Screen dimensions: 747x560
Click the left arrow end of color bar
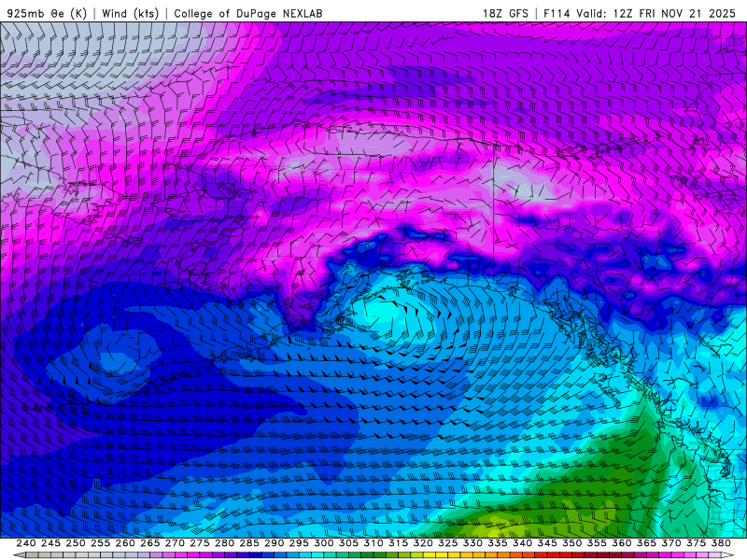pyautogui.click(x=19, y=555)
